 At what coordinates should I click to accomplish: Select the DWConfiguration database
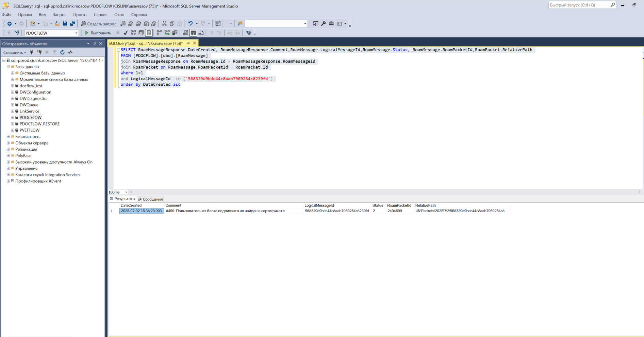35,92
